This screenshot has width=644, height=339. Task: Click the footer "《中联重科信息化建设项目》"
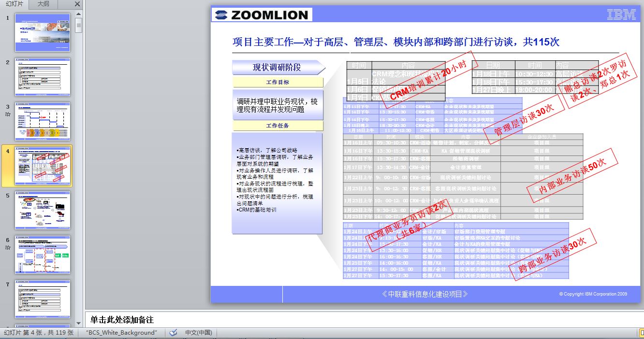click(x=425, y=294)
